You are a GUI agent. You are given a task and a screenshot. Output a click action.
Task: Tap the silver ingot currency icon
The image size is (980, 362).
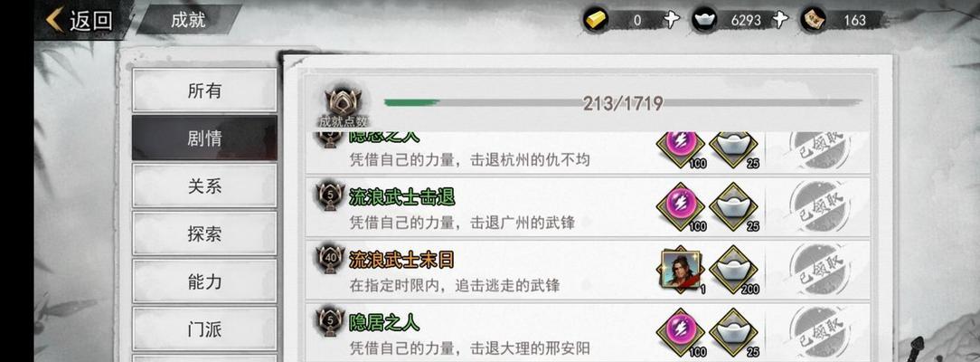point(704,19)
